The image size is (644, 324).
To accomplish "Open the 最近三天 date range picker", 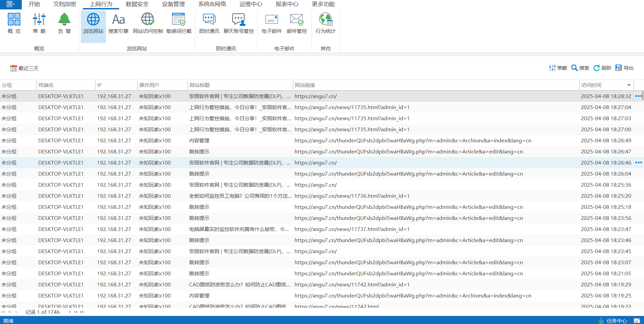I will (24, 68).
